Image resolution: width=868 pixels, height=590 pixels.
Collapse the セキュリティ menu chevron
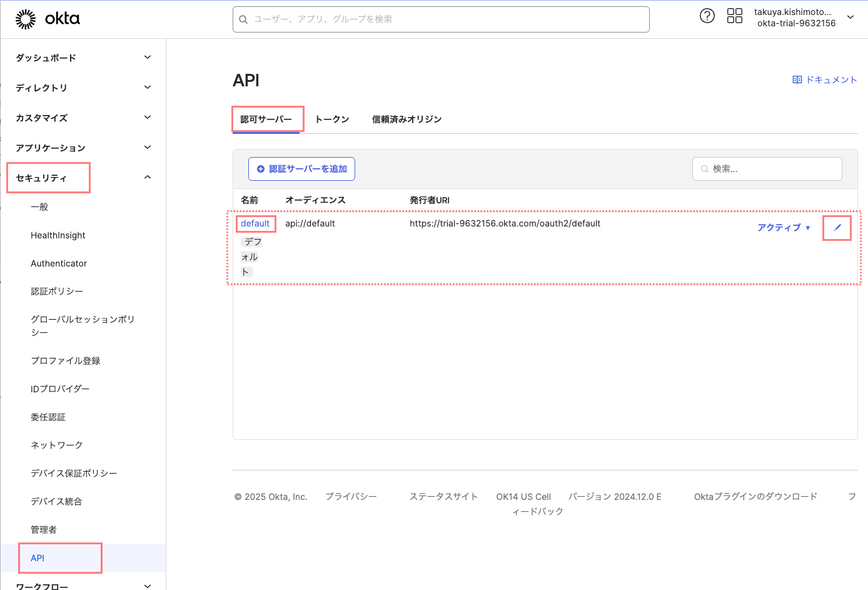tap(148, 178)
